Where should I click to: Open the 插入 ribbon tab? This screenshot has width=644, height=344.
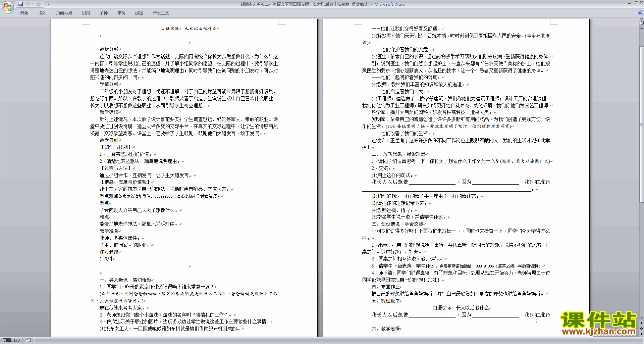(x=42, y=13)
